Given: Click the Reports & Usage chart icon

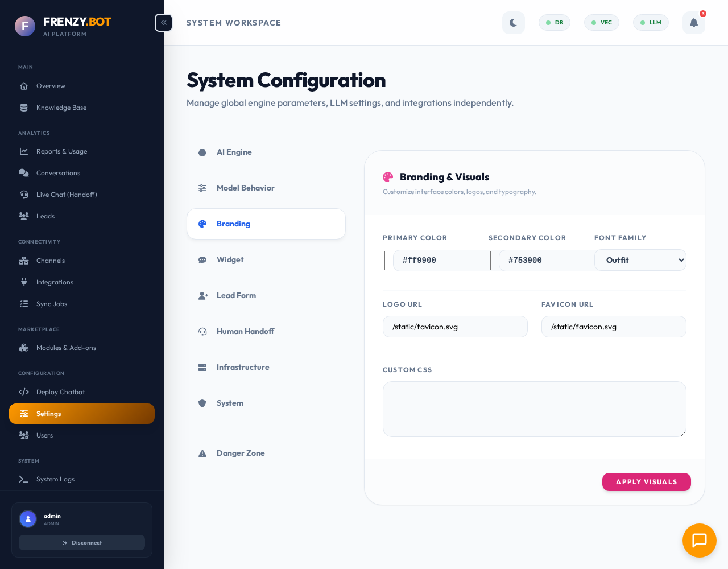Looking at the screenshot, I should point(24,151).
